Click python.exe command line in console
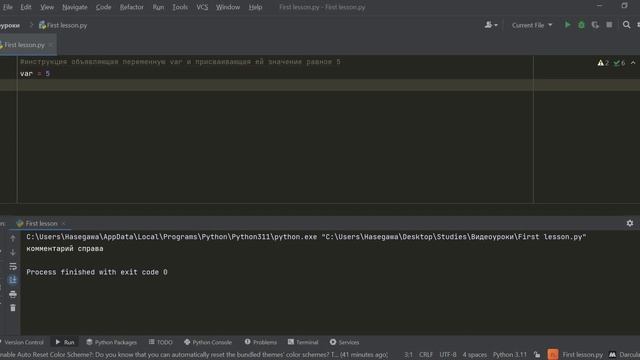640x360 pixels. (306, 237)
